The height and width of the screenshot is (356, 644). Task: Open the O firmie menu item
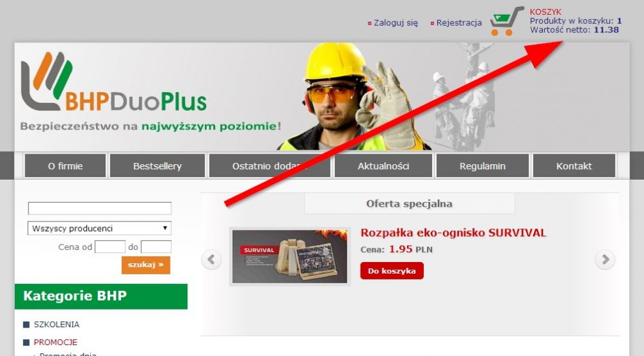pos(65,166)
